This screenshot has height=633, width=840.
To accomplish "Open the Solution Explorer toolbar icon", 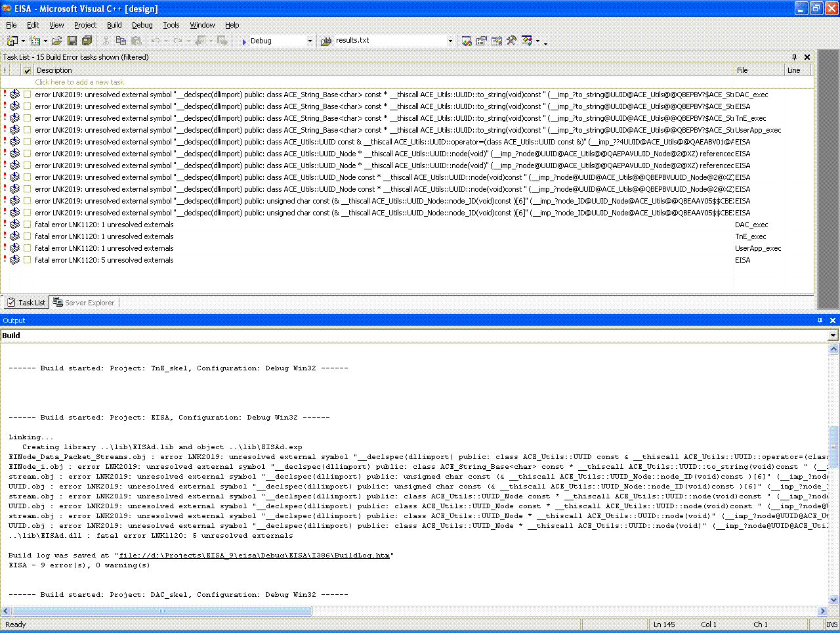I will (467, 41).
